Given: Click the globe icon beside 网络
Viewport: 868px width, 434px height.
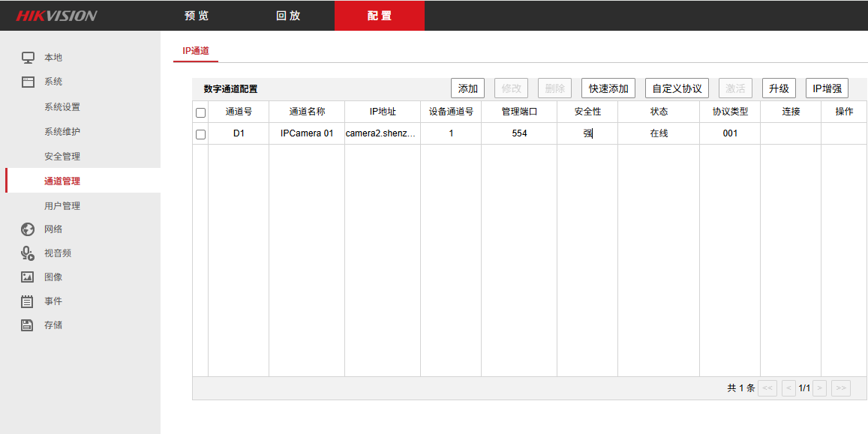Looking at the screenshot, I should (x=28, y=229).
